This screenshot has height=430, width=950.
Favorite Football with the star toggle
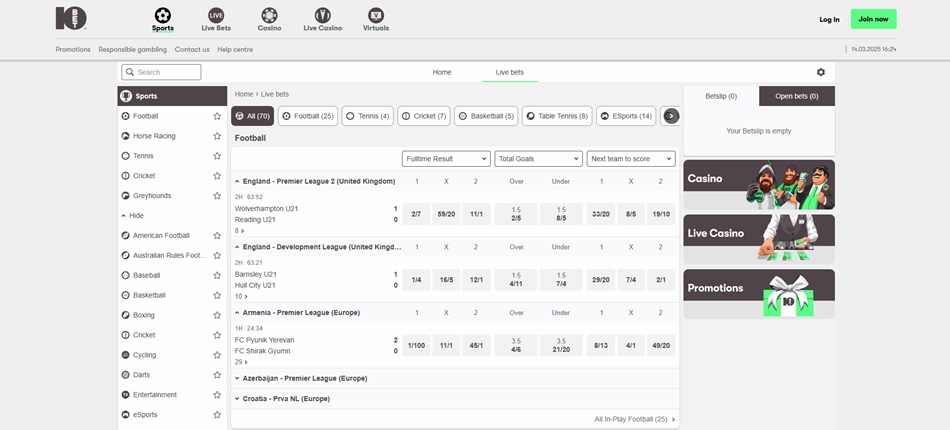pyautogui.click(x=217, y=116)
